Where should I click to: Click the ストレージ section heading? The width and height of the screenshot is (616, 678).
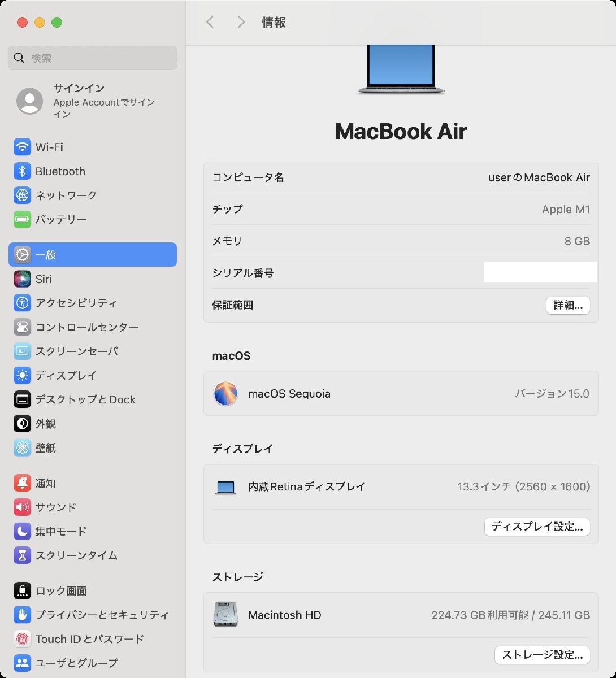238,577
